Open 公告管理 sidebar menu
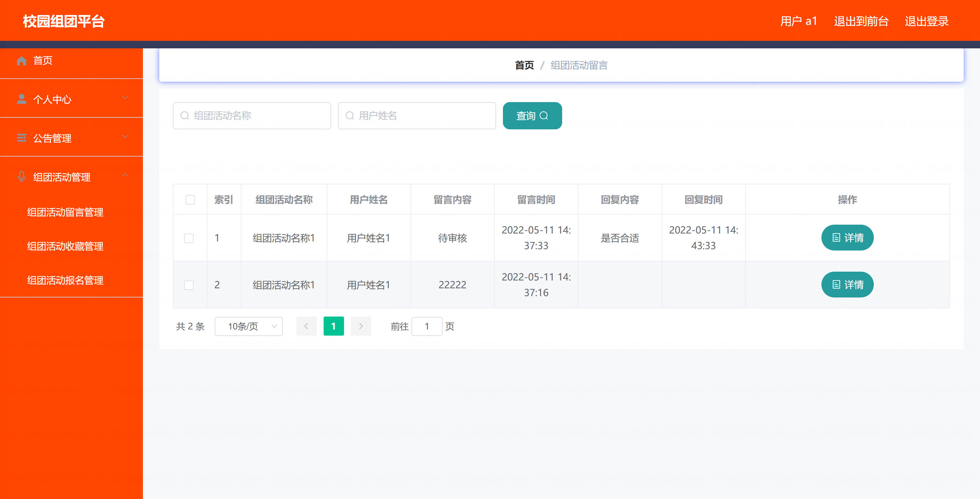The width and height of the screenshot is (980, 499). tap(71, 138)
